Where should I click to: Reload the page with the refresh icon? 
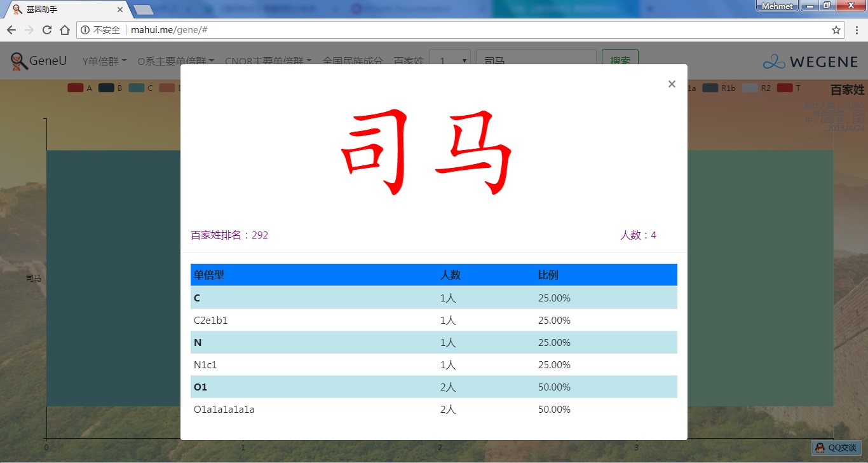coord(46,30)
